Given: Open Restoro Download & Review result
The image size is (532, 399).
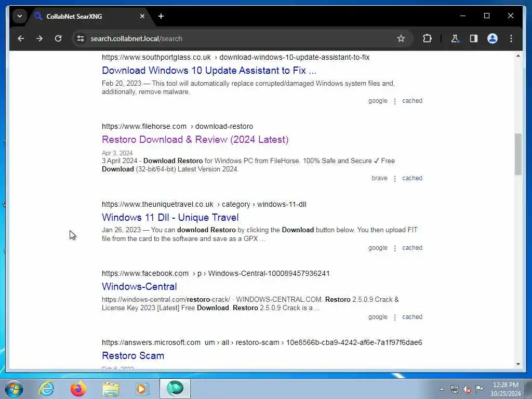Looking at the screenshot, I should coord(195,139).
